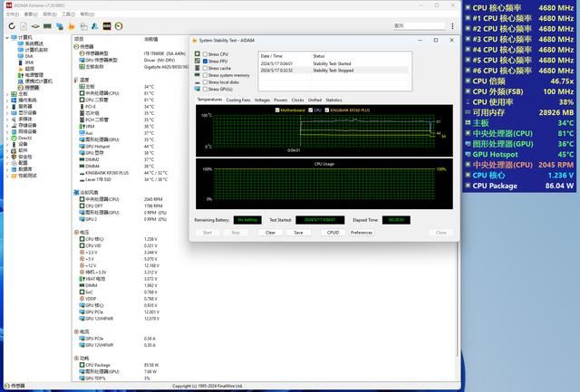This screenshot has height=392, width=580.
Task: Switch to the Clocks tab
Action: pos(297,100)
